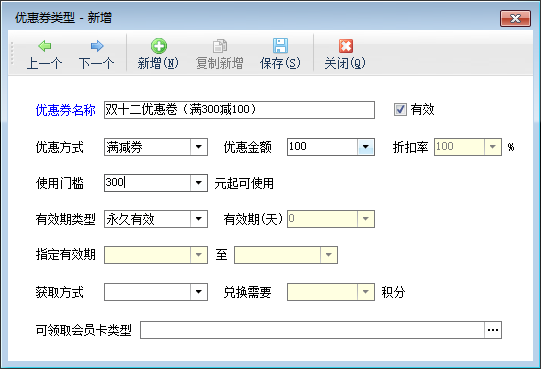
Task: Click the 可领取会员卡类型 text field
Action: (x=313, y=330)
